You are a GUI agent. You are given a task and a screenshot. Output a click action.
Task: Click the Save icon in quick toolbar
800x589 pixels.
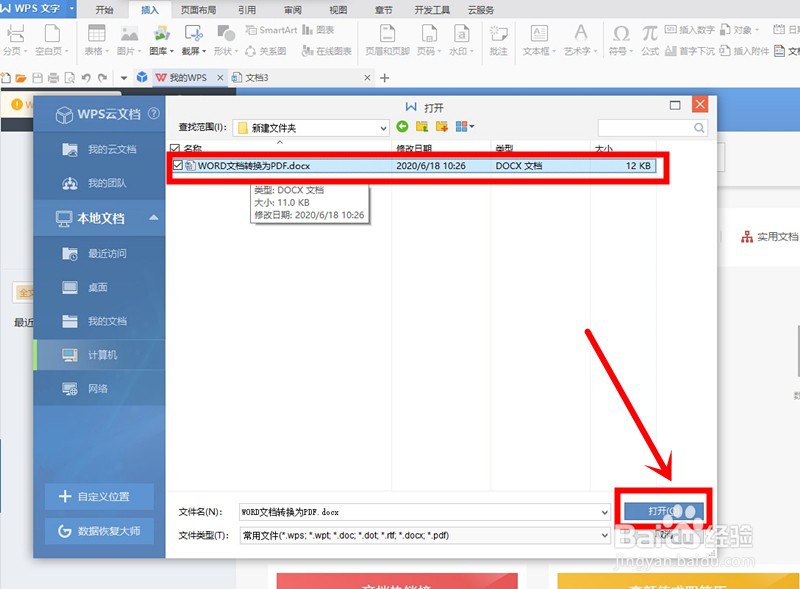(x=37, y=78)
